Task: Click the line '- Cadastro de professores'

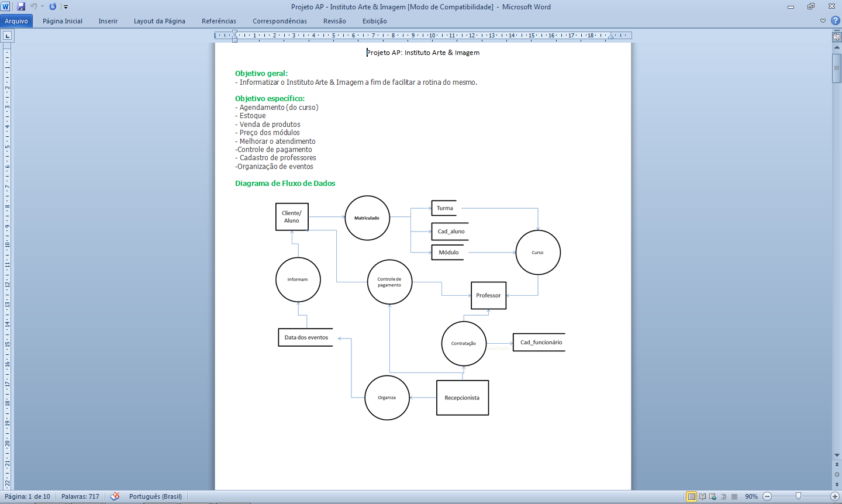Action: [x=275, y=158]
